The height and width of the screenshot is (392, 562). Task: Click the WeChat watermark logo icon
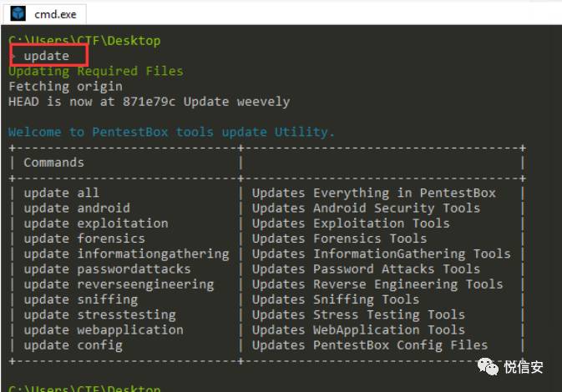point(488,366)
